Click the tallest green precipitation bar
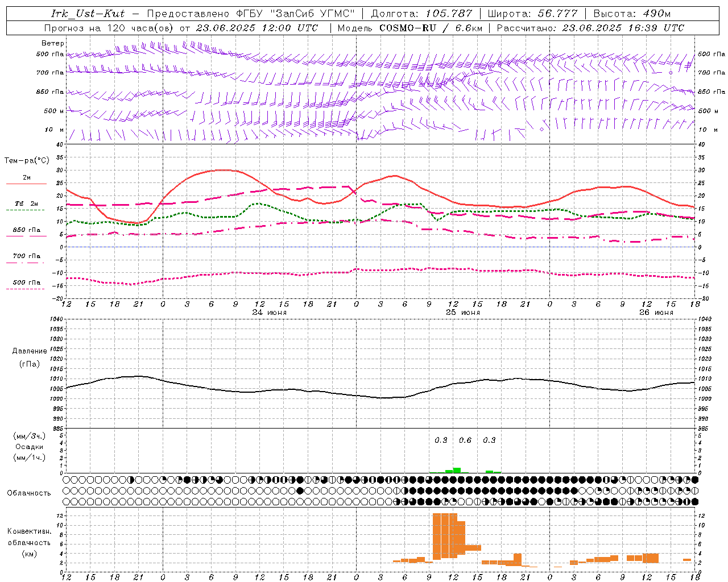The image size is (728, 582). [457, 470]
